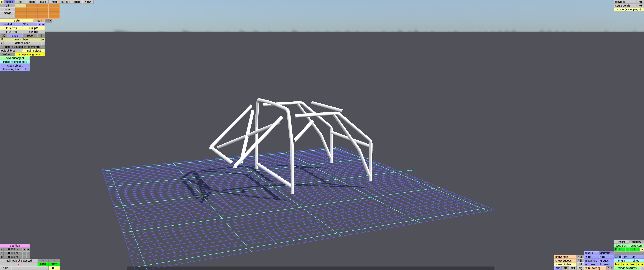Toggle scale points NO option
The width and height of the screenshot is (644, 270).
(x=640, y=5)
